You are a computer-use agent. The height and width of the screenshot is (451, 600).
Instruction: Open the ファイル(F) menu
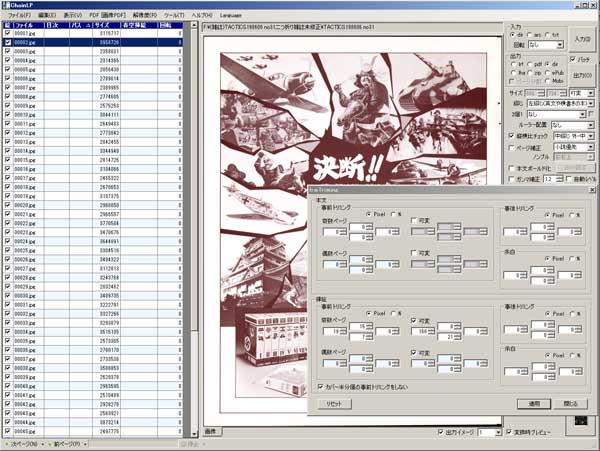tap(19, 15)
